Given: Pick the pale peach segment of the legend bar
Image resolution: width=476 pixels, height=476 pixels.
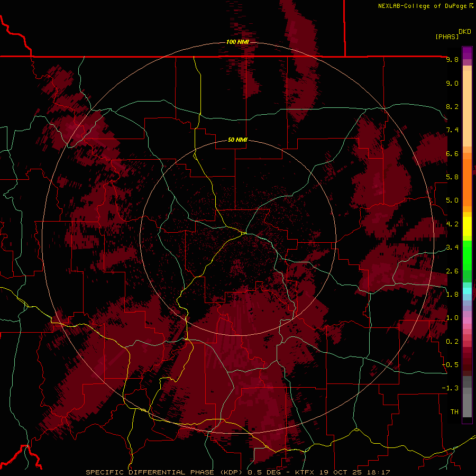Looking at the screenshot, I should tap(467, 108).
